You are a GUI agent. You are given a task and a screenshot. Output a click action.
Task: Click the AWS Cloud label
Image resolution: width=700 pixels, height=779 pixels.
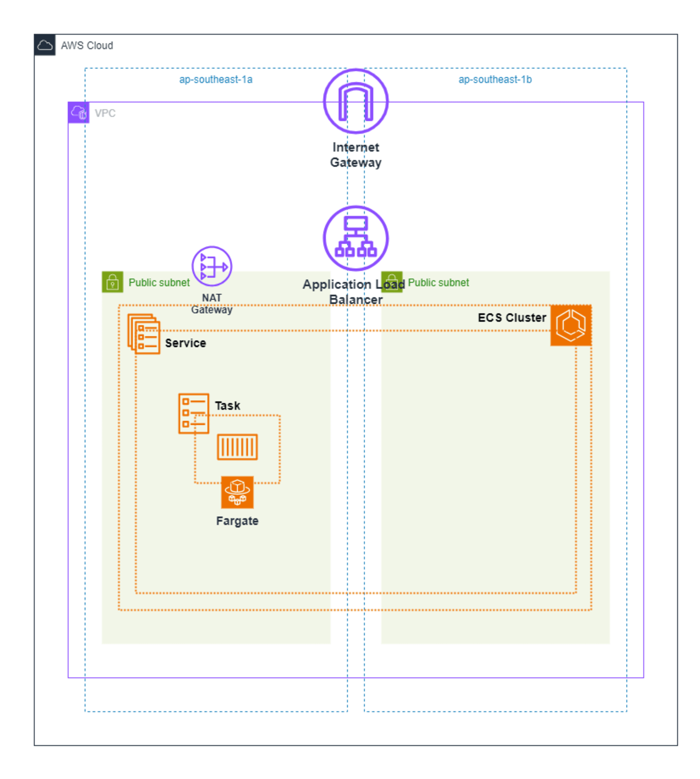pyautogui.click(x=87, y=46)
